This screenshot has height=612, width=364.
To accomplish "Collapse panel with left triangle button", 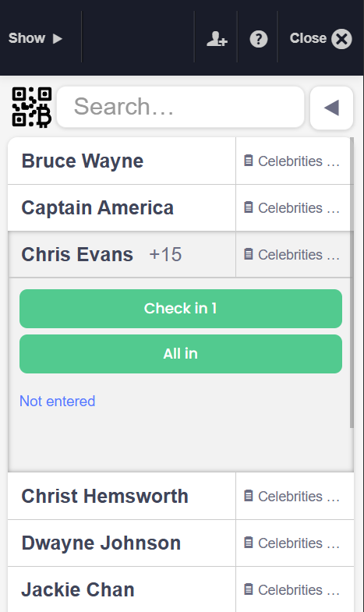I will pos(331,108).
